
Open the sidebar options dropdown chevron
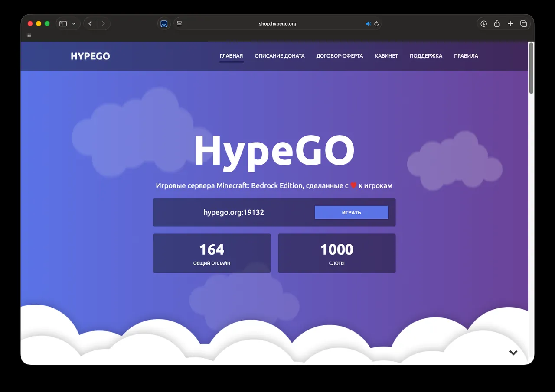click(x=74, y=23)
